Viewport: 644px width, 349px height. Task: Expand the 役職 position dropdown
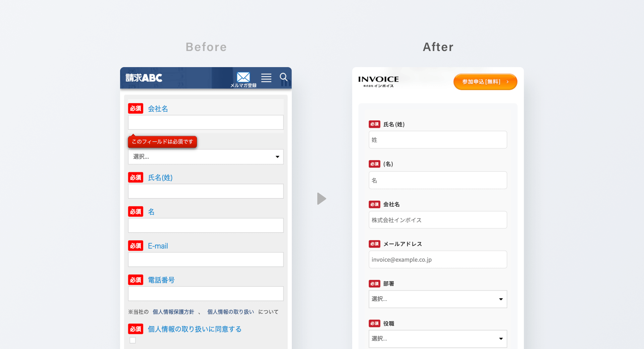438,339
